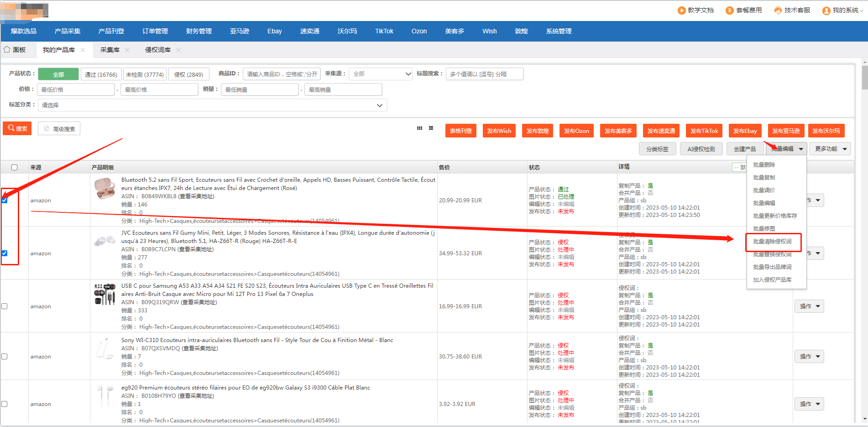Click 创建产品 button
Viewport: 868px width, 427px height.
(745, 149)
